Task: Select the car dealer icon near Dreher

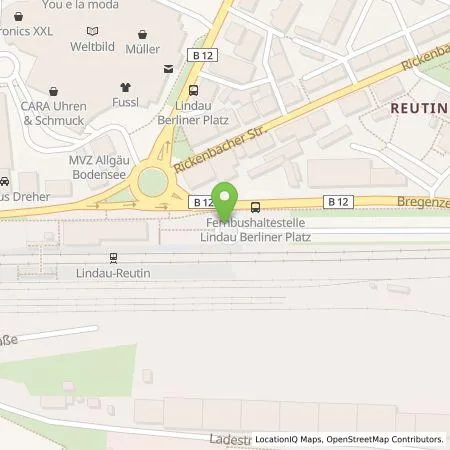Action: pos(4,181)
